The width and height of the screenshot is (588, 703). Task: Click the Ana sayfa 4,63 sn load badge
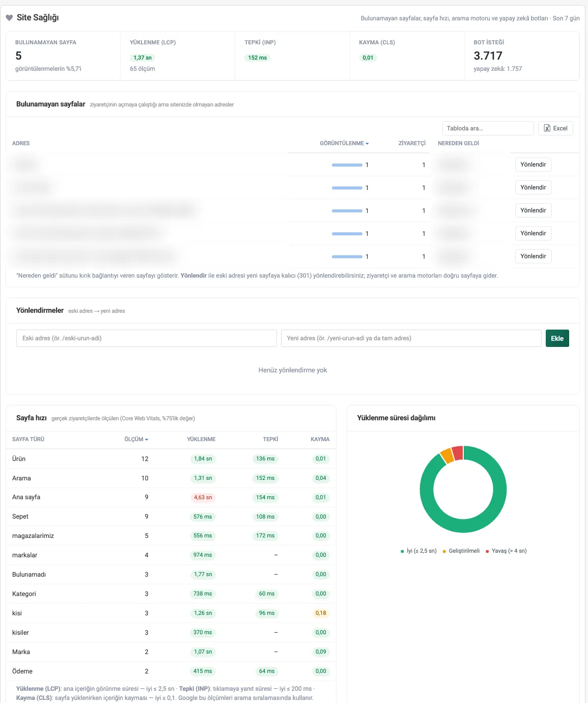(x=203, y=497)
